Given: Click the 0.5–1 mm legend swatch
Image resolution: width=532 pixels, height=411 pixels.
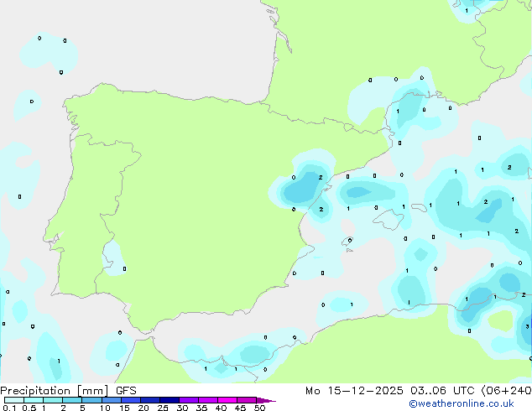Looking at the screenshot, I should pos(34,400).
